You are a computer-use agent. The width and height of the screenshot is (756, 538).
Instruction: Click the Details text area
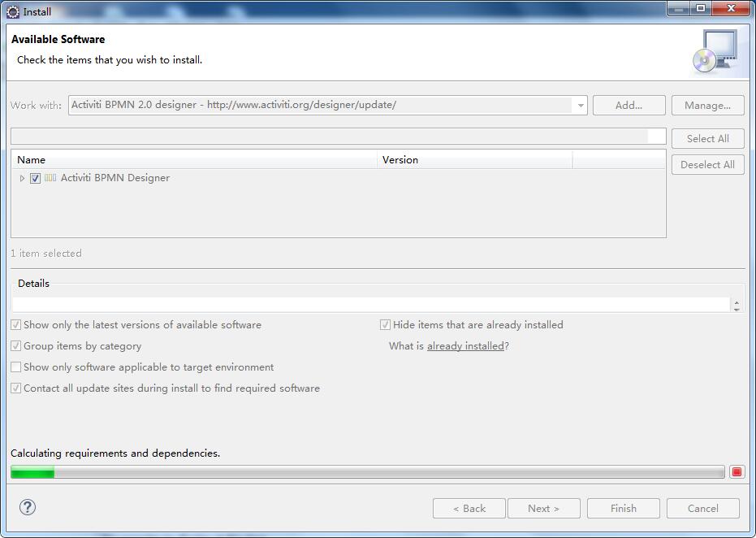click(371, 305)
